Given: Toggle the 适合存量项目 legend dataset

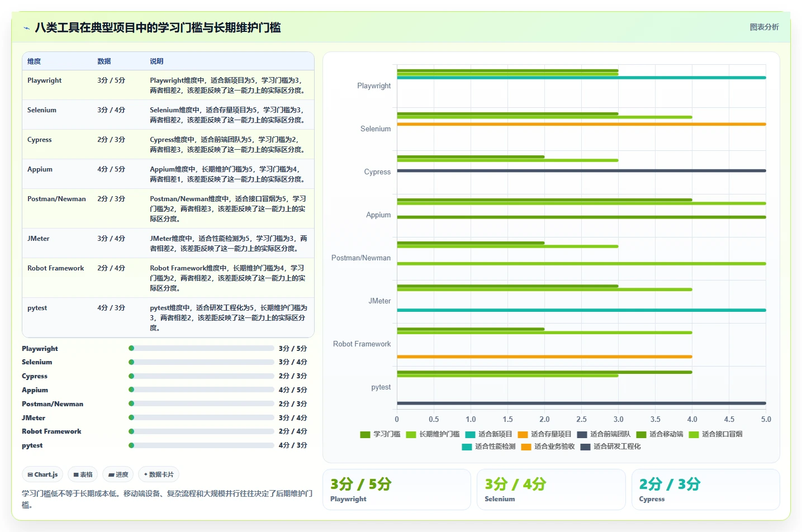Looking at the screenshot, I should pos(544,434).
